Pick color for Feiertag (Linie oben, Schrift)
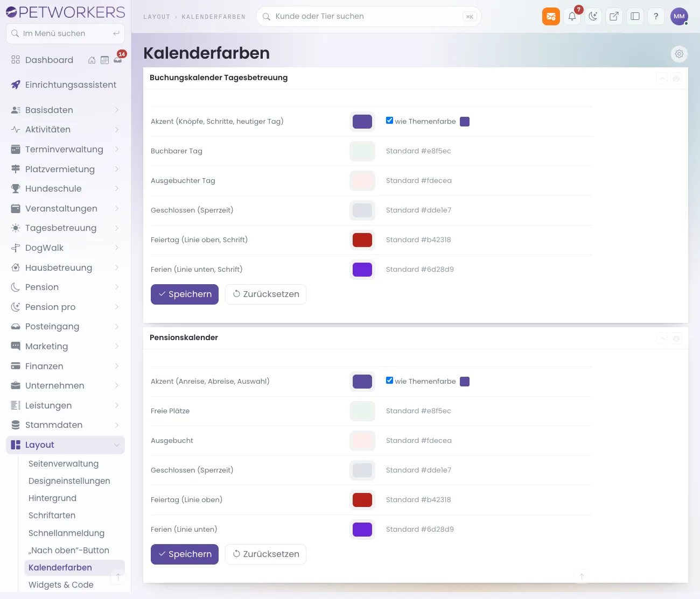Viewport: 700px width, 599px height. coord(362,240)
